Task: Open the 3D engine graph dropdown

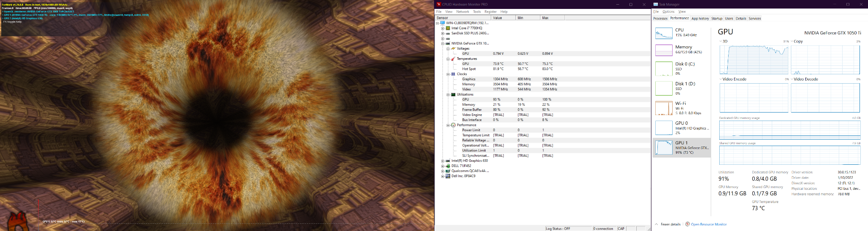Action: [721, 41]
